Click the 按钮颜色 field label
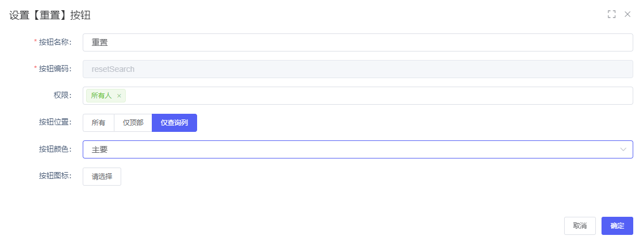This screenshot has height=240, width=644. pos(54,149)
